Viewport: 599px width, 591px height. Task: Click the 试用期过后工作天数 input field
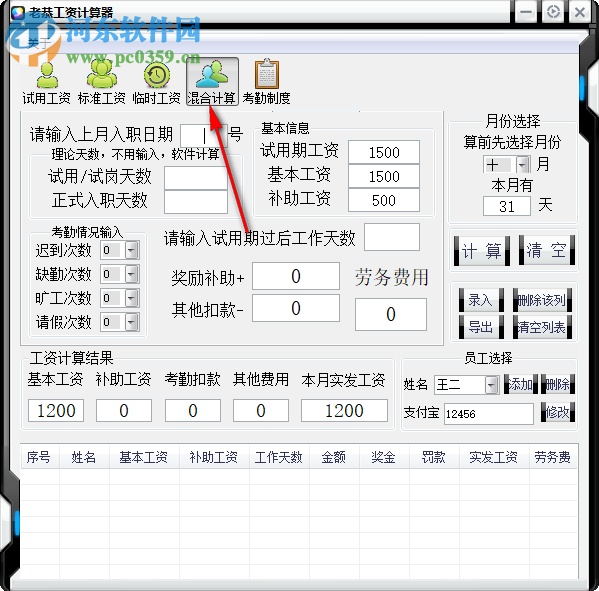pos(392,237)
